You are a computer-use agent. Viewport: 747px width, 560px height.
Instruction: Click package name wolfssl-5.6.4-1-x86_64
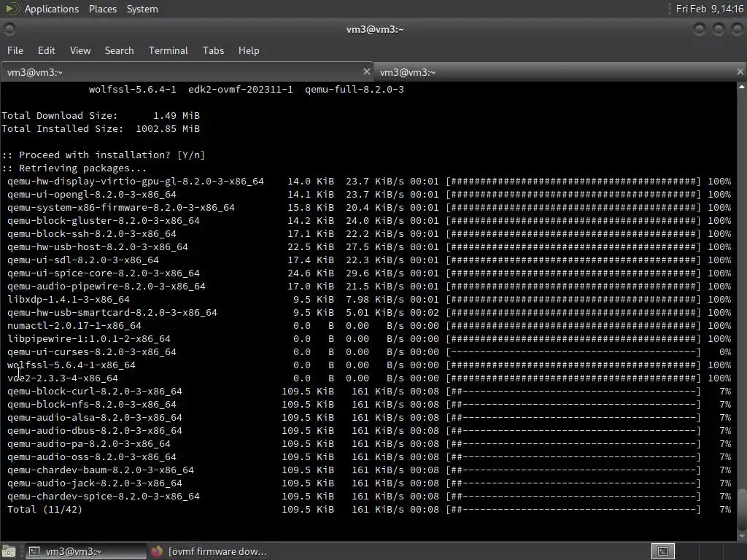point(71,365)
